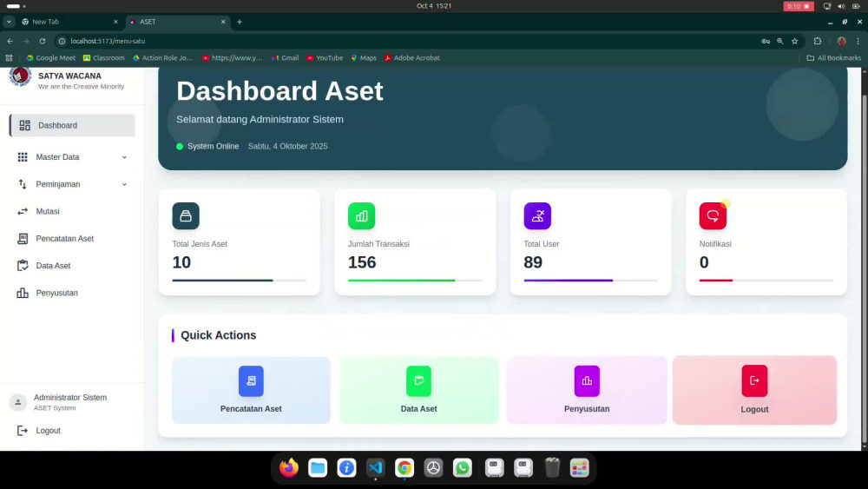Viewport: 868px width, 489px height.
Task: Expand the Master Data chevron
Action: (x=124, y=157)
